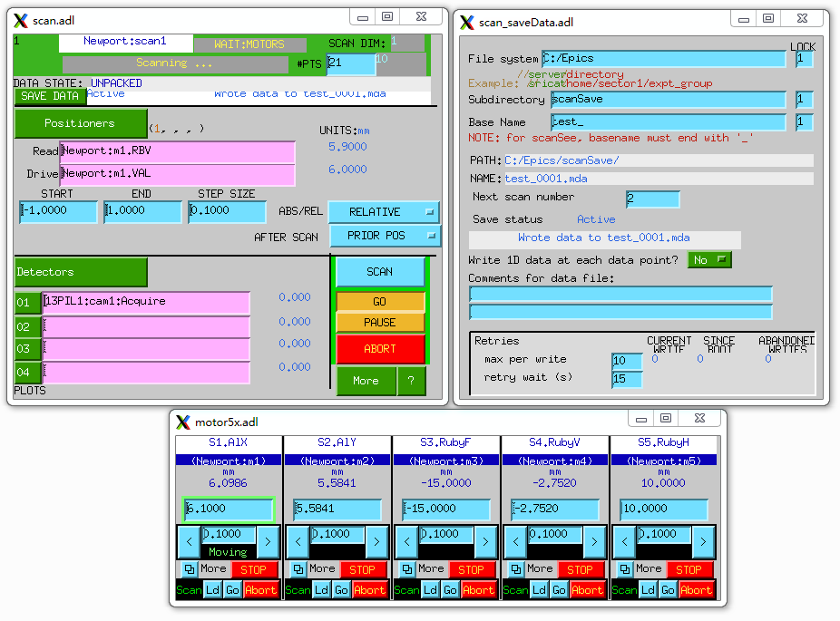Screen dimensions: 840x621
Task: Open related display icon for S4.RubyV motor
Action: click(516, 568)
